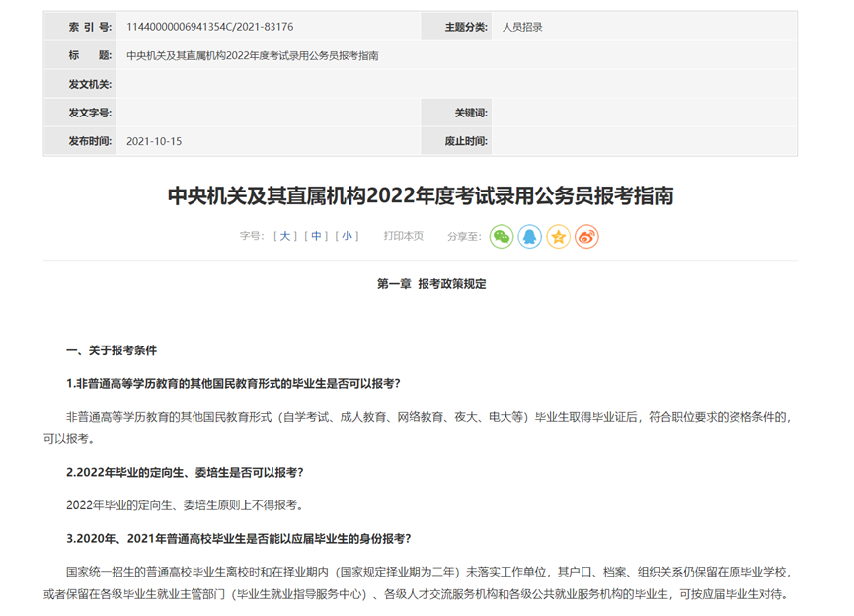This screenshot has width=854, height=616.
Task: Click the WeChat green share icon
Action: pos(502,237)
